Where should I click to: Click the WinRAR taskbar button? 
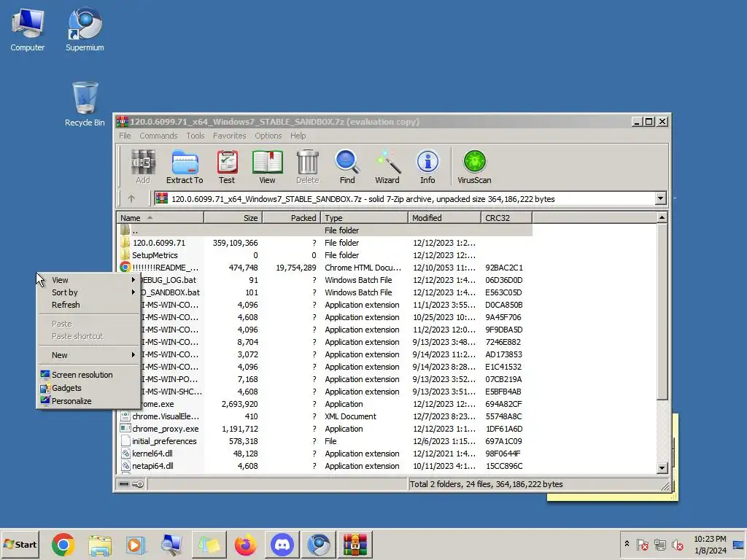355,545
